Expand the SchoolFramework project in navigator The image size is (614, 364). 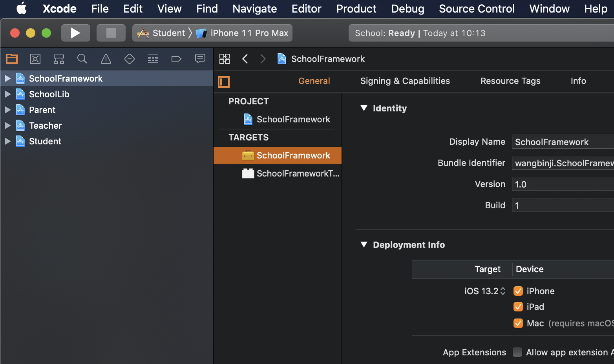point(7,78)
